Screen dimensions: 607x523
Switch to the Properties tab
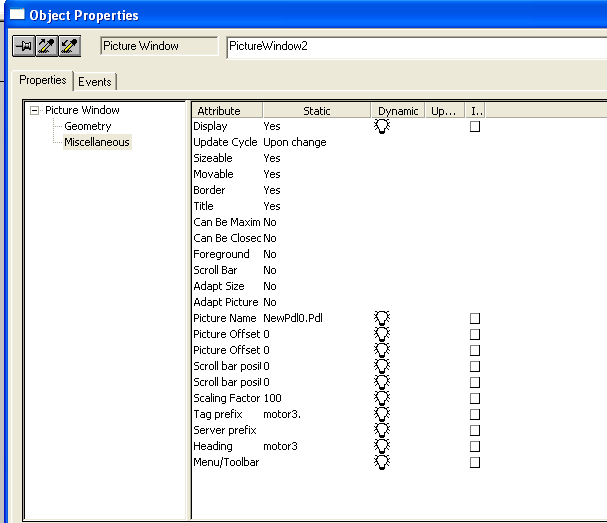[x=43, y=80]
